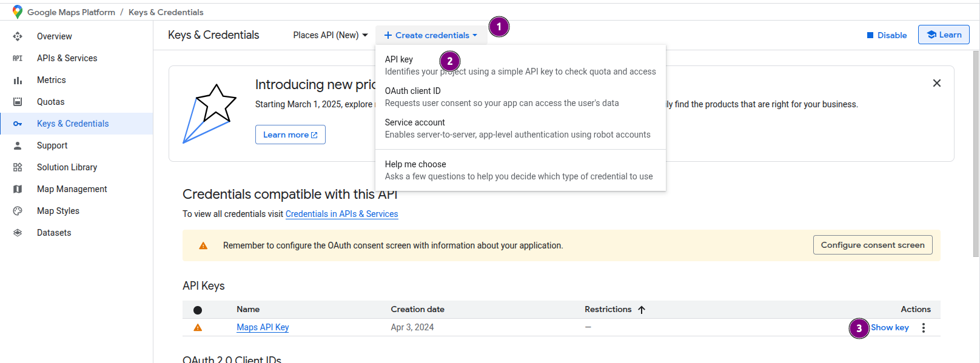Select the key icon for Keys & Credentials
The width and height of the screenshot is (980, 363).
coord(18,124)
